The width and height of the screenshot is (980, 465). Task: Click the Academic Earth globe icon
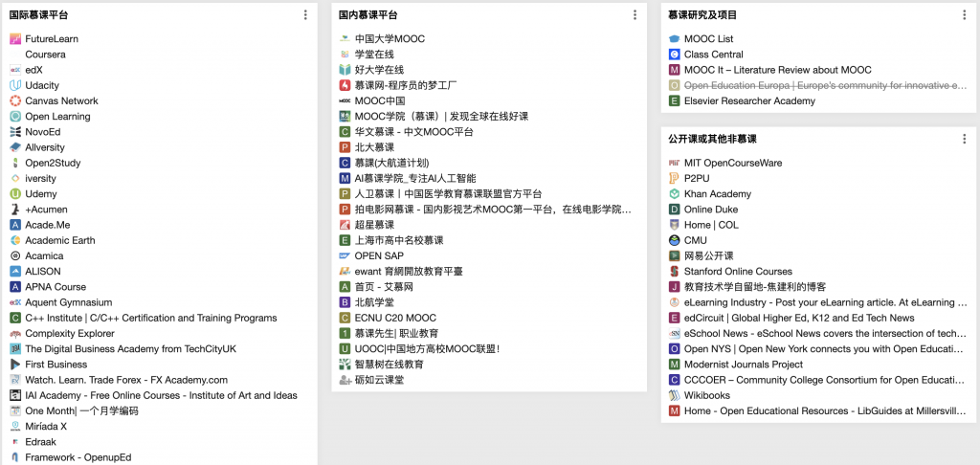(x=15, y=240)
